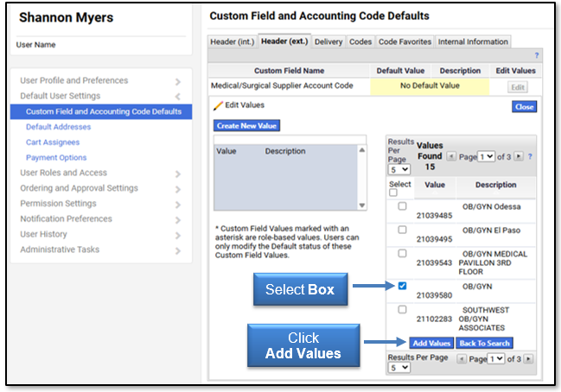This screenshot has height=392, width=561.
Task: Switch to Delivery tab
Action: [x=328, y=41]
